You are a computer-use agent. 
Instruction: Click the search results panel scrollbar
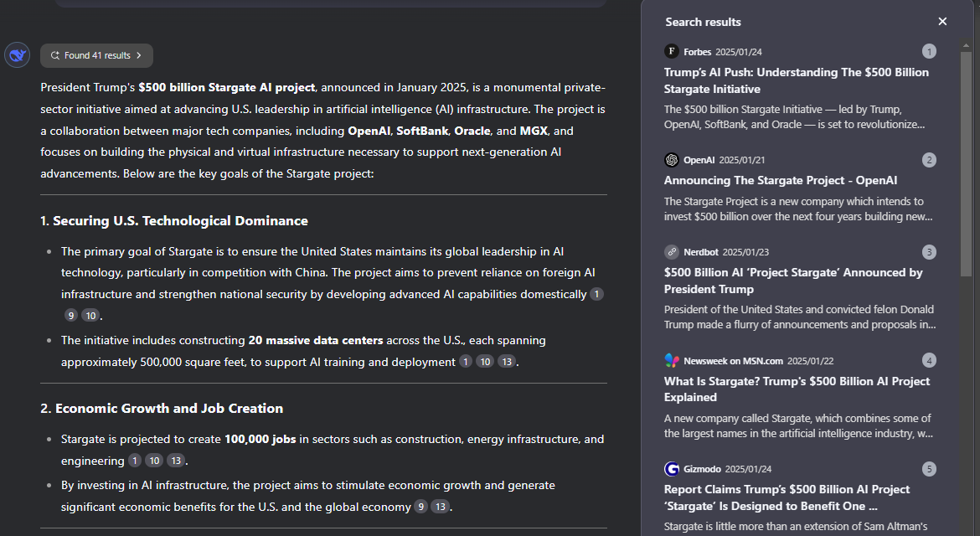click(967, 162)
